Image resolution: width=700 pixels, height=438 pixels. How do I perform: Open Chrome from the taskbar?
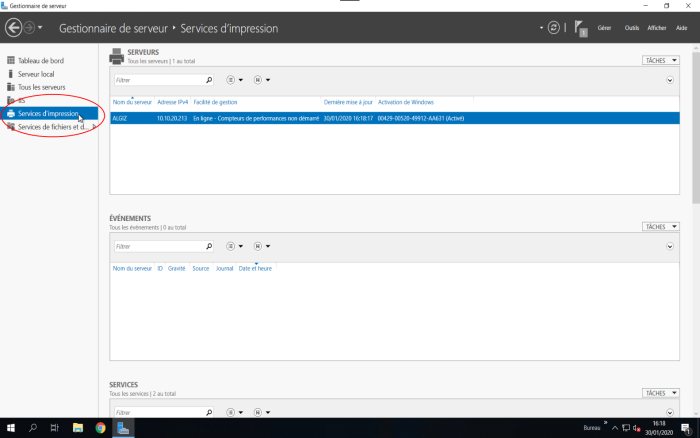(x=100, y=428)
